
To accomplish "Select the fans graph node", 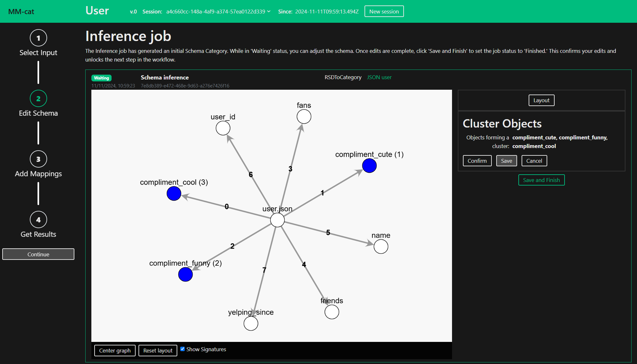I will pyautogui.click(x=304, y=117).
